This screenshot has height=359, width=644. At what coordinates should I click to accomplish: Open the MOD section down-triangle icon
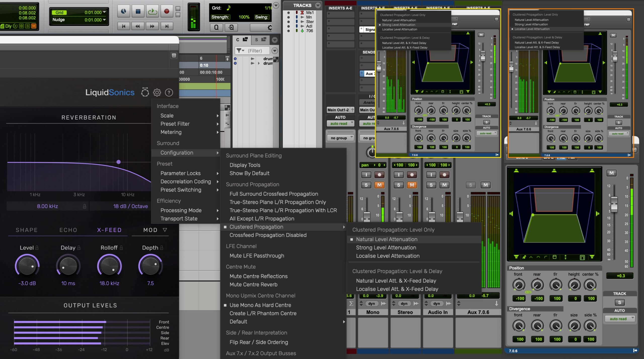(x=165, y=230)
